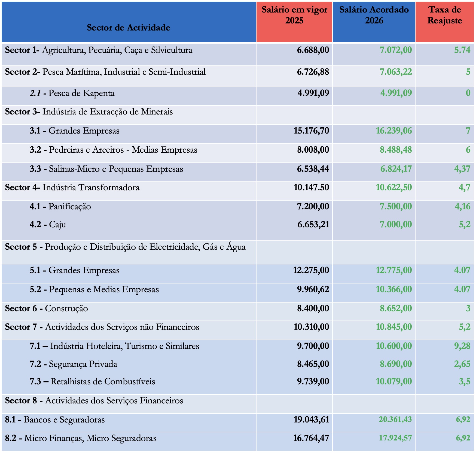The image size is (476, 453).
Task: Click the "Salário Acordado 2026" header cell
Action: (374, 15)
